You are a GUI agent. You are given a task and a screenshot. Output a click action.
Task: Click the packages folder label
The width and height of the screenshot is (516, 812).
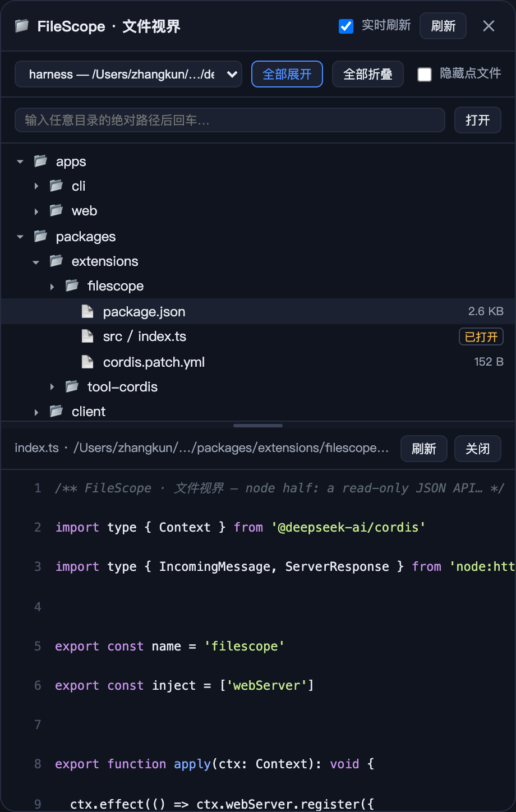click(x=86, y=237)
